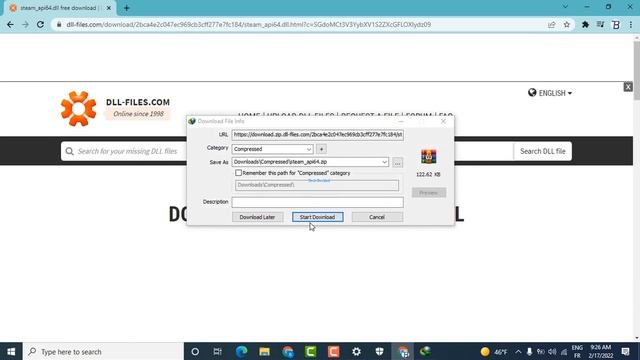This screenshot has height=360, width=640.
Task: Close the steam_api64.dll browser tab
Action: tap(109, 8)
